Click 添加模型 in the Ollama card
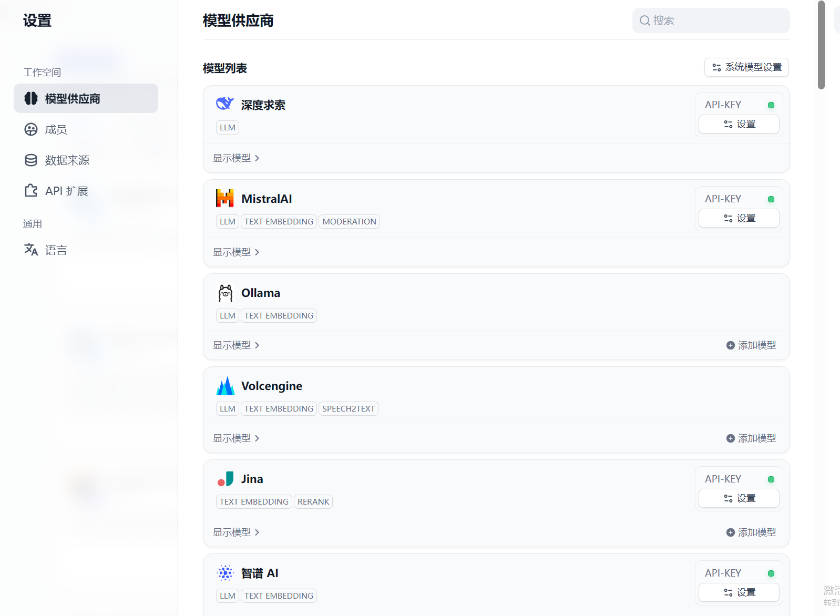Viewport: 840px width, 616px height. 751,345
